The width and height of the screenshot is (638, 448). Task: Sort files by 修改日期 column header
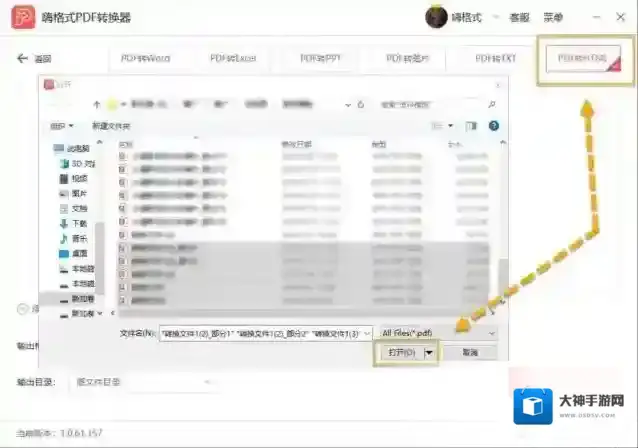(297, 144)
